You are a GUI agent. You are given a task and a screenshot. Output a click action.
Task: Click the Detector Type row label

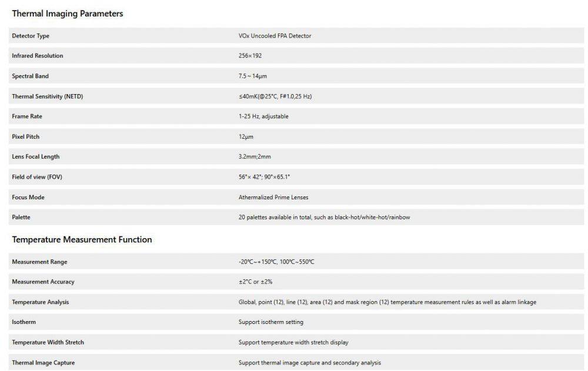pyautogui.click(x=31, y=36)
